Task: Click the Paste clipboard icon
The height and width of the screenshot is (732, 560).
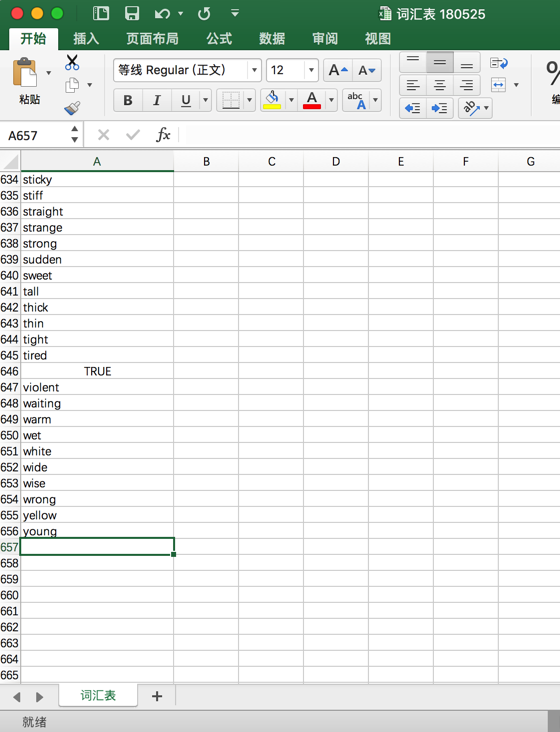Action: click(24, 72)
